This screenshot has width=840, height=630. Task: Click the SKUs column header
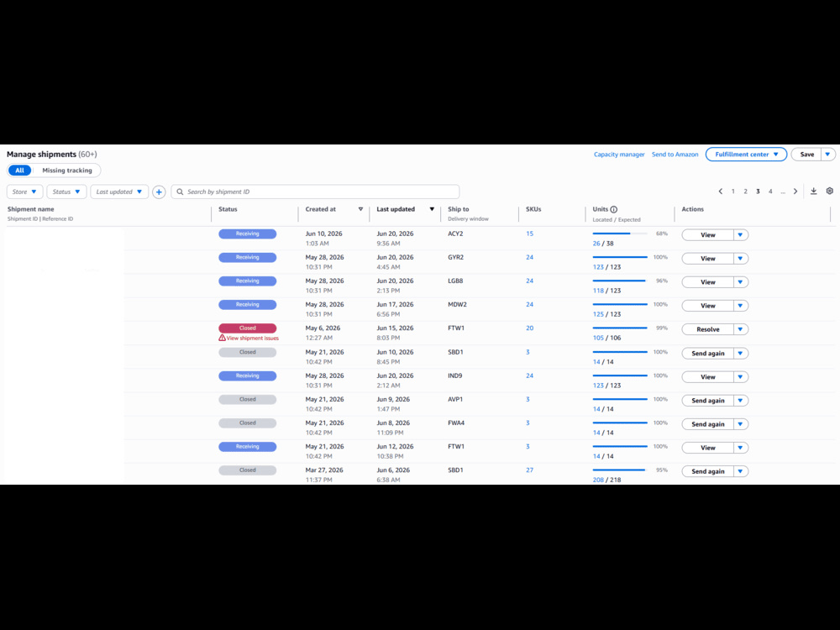[533, 209]
